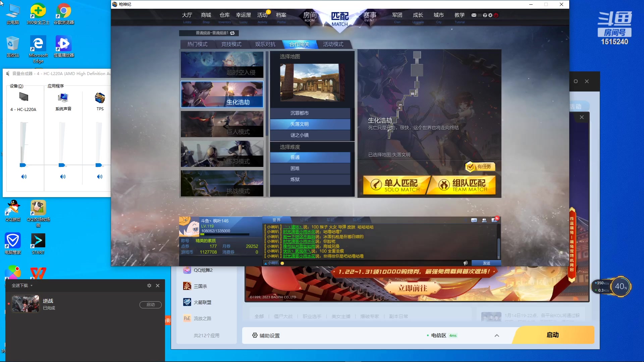Viewport: 644px width, 362px height.
Task: Adjust TPS volume slider
Action: click(99, 165)
